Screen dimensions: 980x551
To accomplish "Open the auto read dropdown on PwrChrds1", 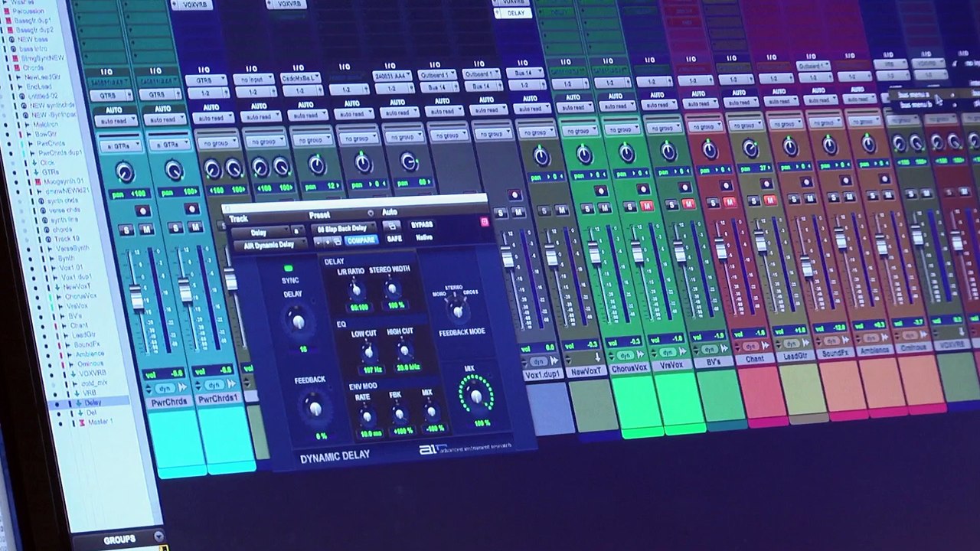I will point(164,119).
